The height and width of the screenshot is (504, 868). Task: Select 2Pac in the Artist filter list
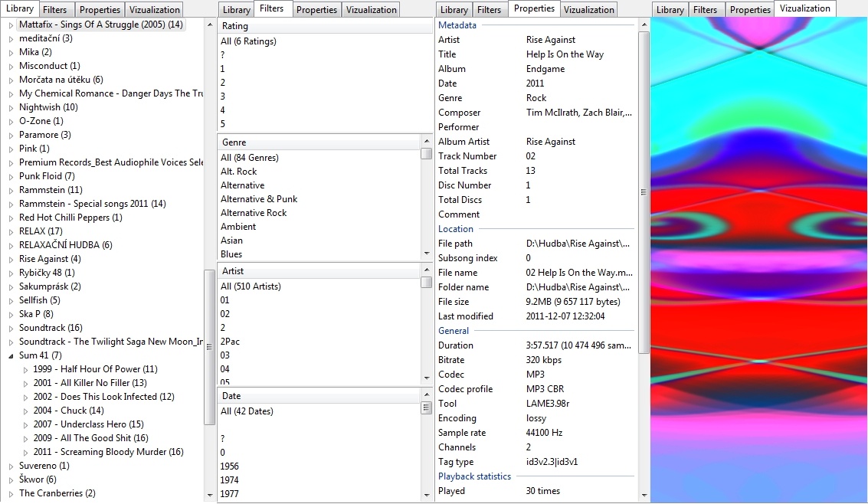[x=230, y=342]
